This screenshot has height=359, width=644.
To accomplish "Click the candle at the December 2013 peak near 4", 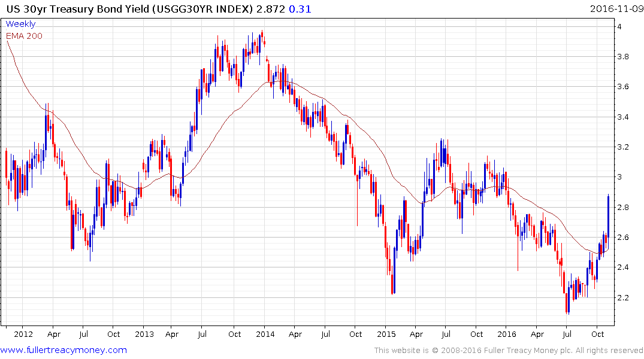I will (262, 35).
